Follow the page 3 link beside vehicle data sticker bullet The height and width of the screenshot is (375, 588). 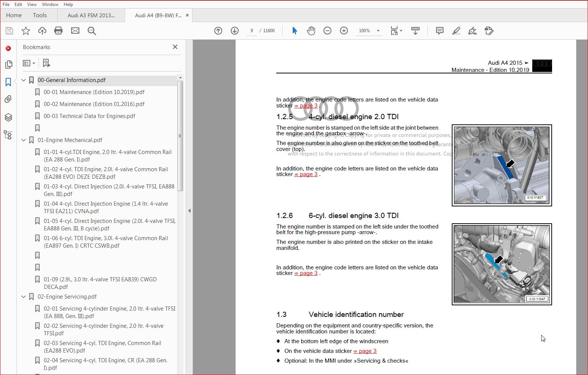(365, 351)
